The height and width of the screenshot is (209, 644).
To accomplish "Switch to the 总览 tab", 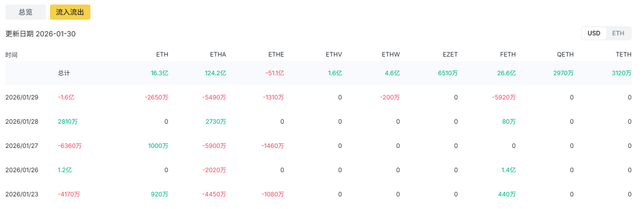I will coord(26,12).
